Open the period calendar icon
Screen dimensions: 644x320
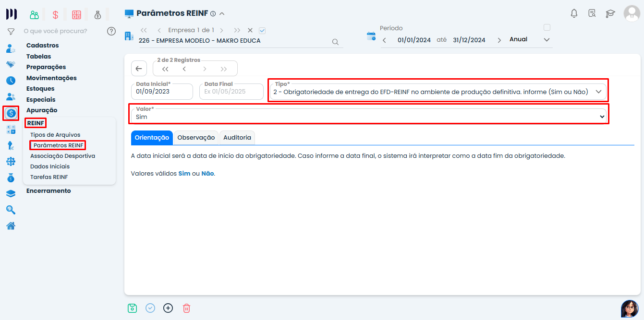pos(371,36)
